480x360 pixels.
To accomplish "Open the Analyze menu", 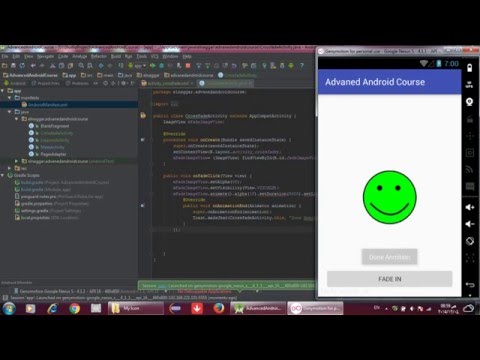I will pos(80,57).
